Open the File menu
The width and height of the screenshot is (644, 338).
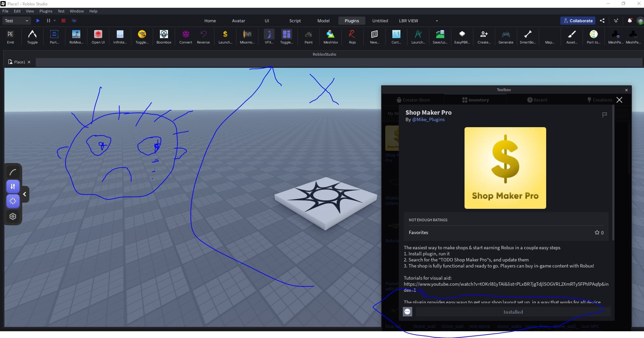click(5, 11)
